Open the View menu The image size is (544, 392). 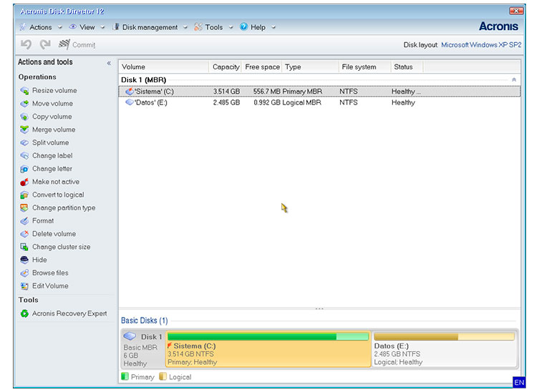point(87,27)
